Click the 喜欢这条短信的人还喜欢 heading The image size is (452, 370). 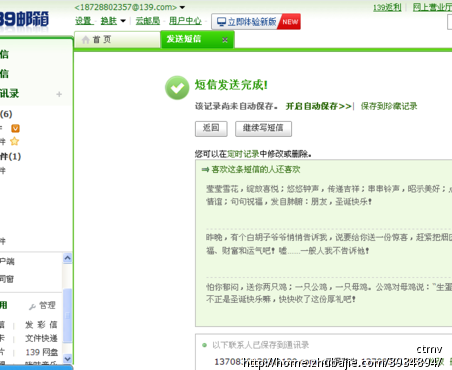point(256,169)
